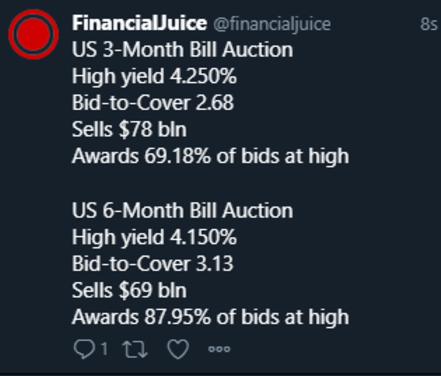Click "Awards 87.95% of bids at high"
Screen dimensions: 441x376
coord(211,317)
